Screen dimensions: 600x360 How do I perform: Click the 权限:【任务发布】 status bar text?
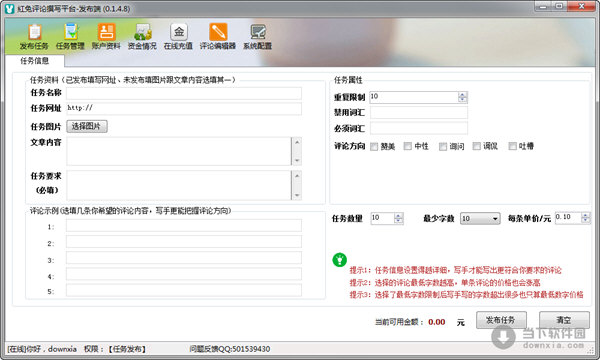click(115, 349)
